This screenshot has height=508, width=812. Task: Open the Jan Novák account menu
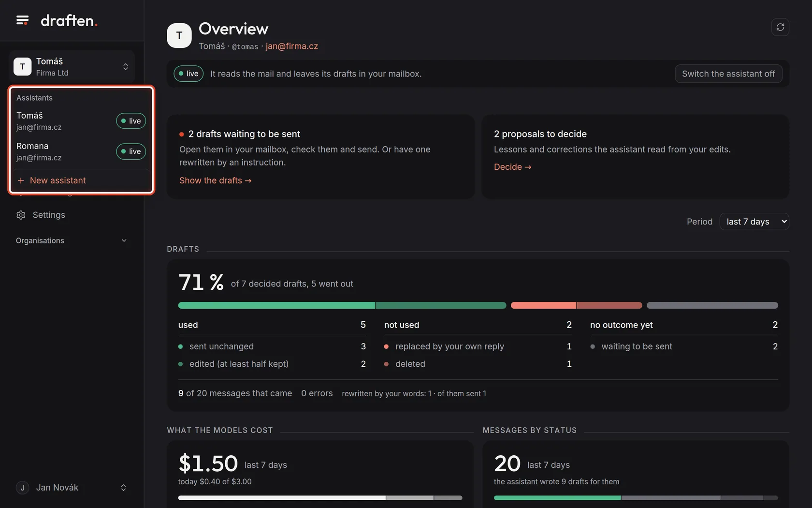tap(72, 488)
